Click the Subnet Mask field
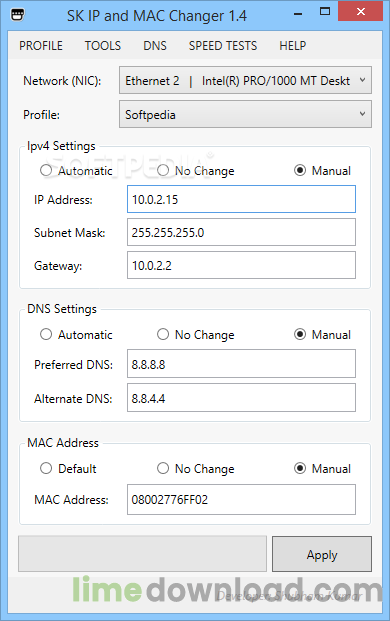 (241, 232)
